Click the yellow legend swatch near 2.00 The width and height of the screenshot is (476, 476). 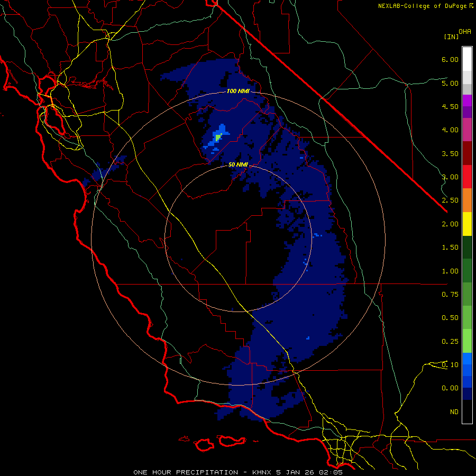[x=467, y=224]
